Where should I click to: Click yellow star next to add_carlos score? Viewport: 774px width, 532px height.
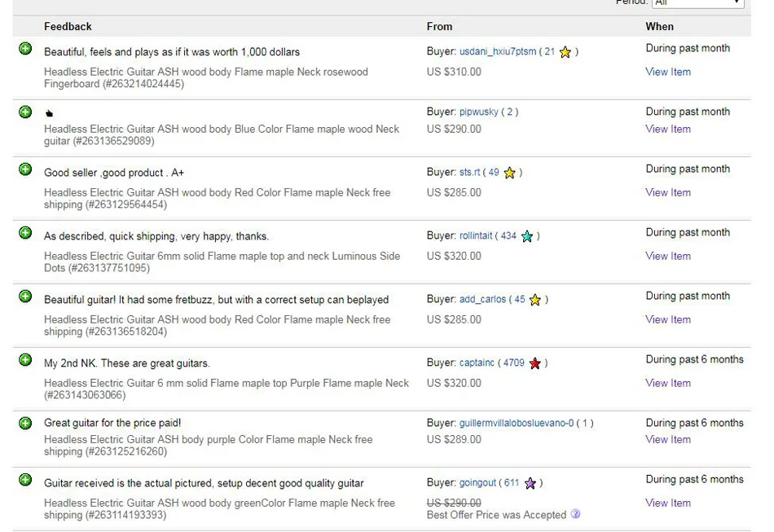(535, 300)
